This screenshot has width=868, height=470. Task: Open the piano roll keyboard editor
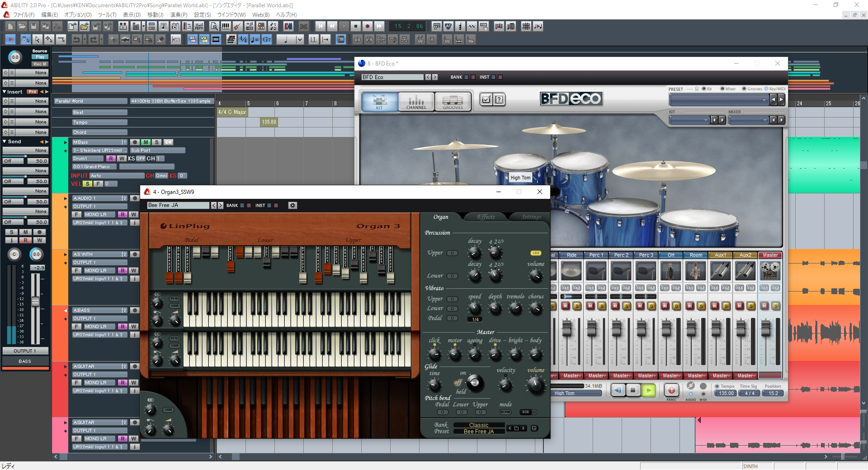(226, 26)
